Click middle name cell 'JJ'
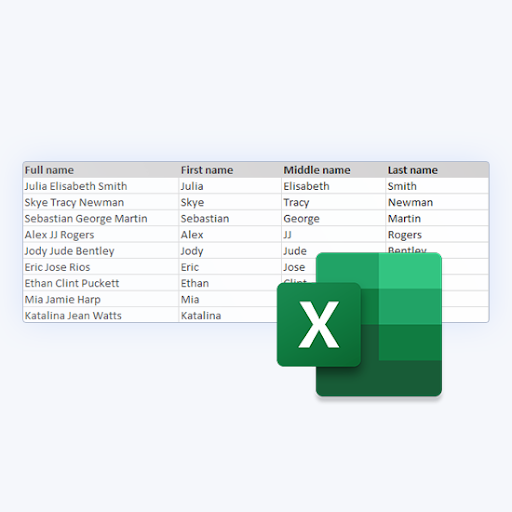 [x=333, y=235]
